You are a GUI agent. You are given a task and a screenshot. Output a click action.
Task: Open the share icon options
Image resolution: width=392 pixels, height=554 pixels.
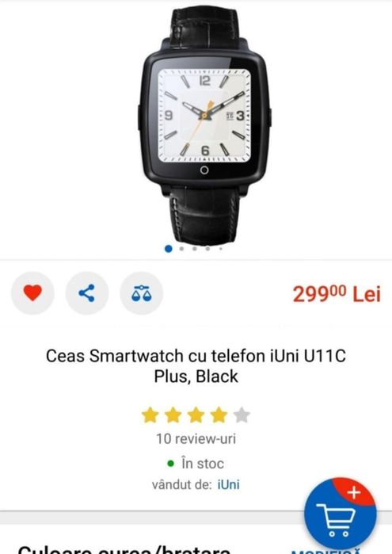87,293
